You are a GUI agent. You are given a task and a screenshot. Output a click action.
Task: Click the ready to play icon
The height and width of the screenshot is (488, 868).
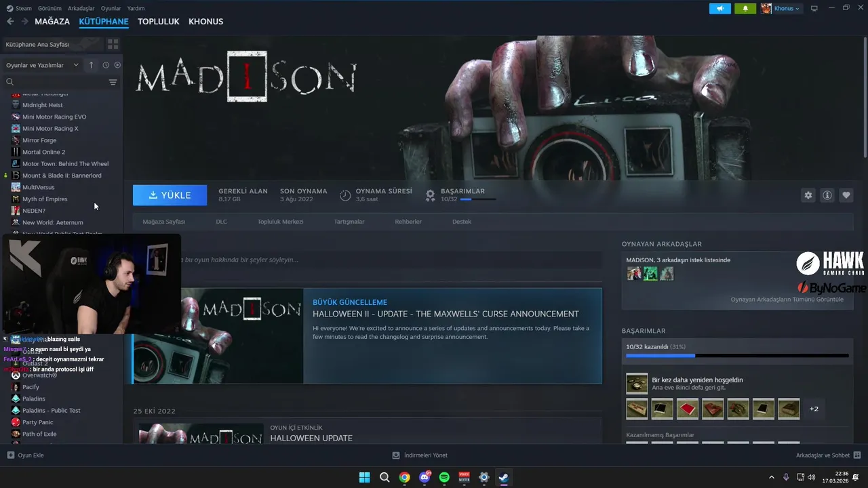[x=117, y=65]
